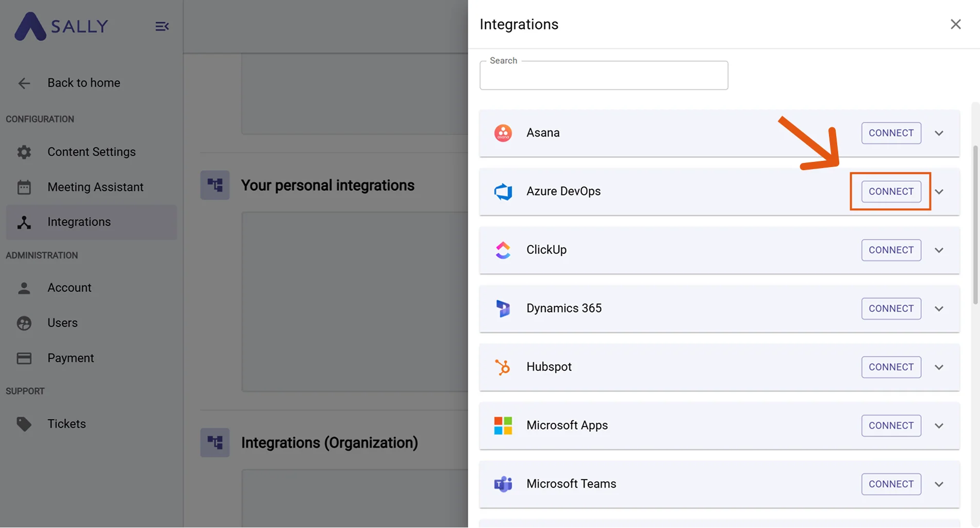The image size is (980, 528).
Task: Connect Asana integration
Action: click(x=891, y=133)
